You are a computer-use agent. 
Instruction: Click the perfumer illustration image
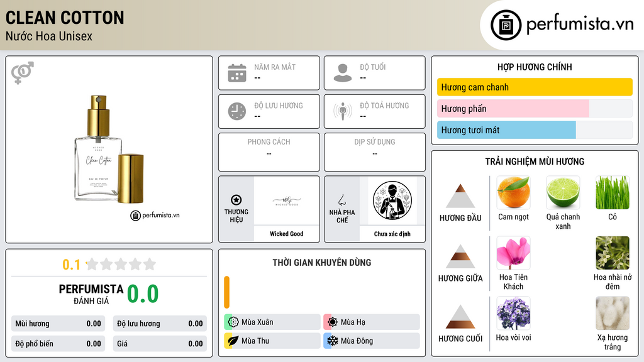392,200
